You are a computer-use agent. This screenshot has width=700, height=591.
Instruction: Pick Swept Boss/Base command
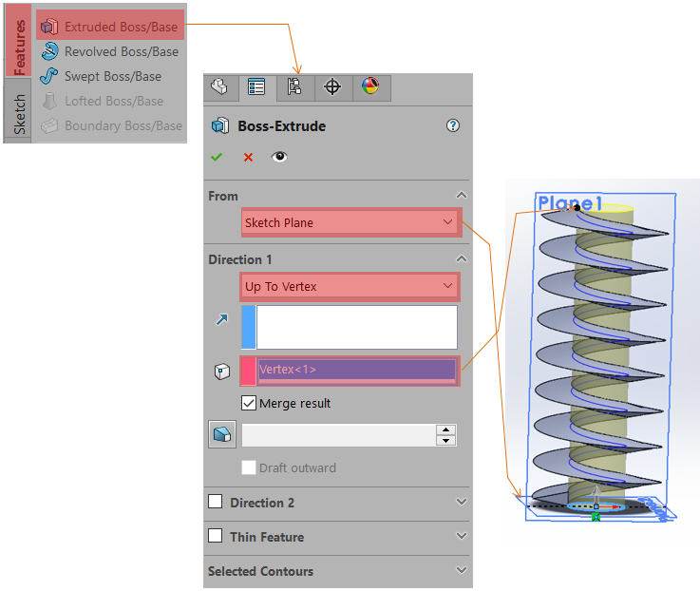click(101, 76)
